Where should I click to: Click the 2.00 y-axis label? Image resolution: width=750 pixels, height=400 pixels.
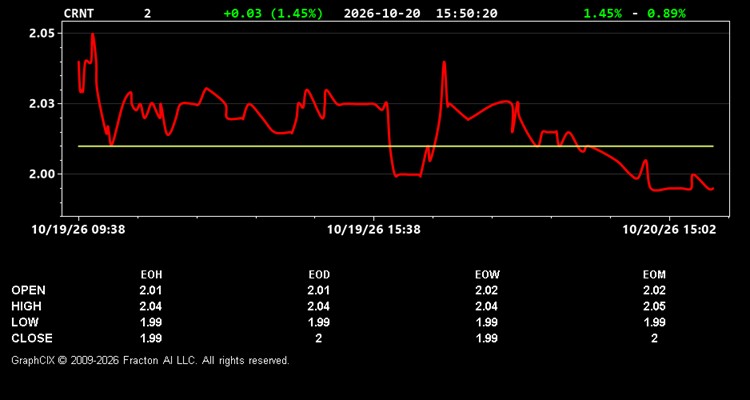(42, 174)
